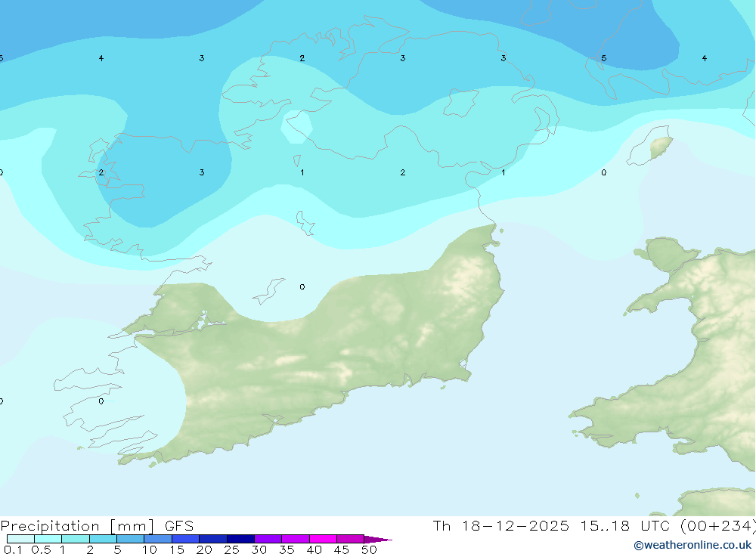Click the "45" legend scale label
The height and width of the screenshot is (554, 756).
pos(342,549)
